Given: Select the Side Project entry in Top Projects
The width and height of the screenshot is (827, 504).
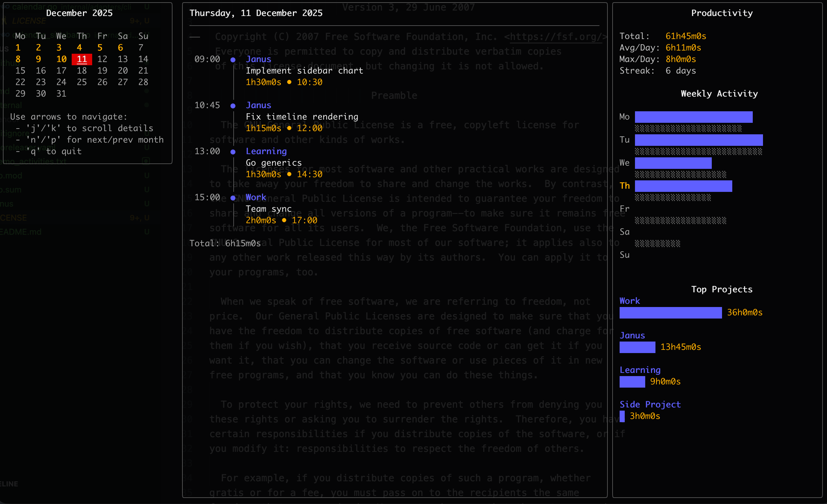Looking at the screenshot, I should coord(650,405).
